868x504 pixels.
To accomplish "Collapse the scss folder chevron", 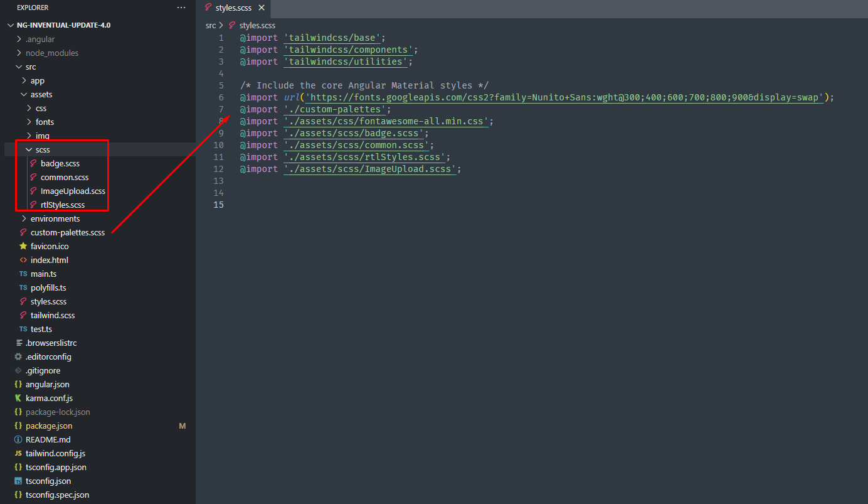I will (x=29, y=149).
